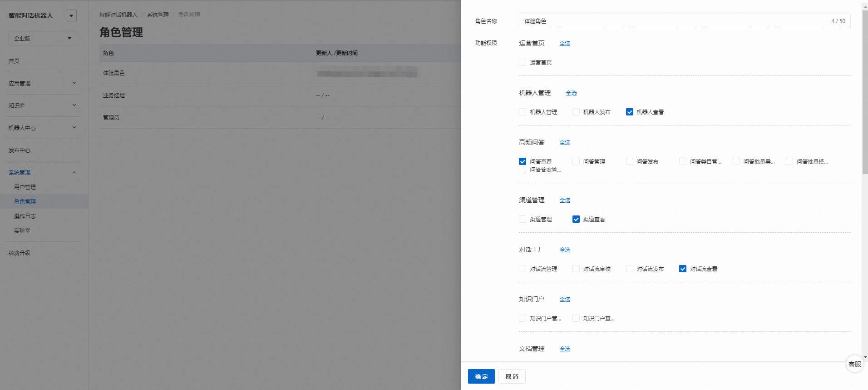Uncheck the 机器人查看 checkbox
The height and width of the screenshot is (390, 868).
tap(629, 112)
